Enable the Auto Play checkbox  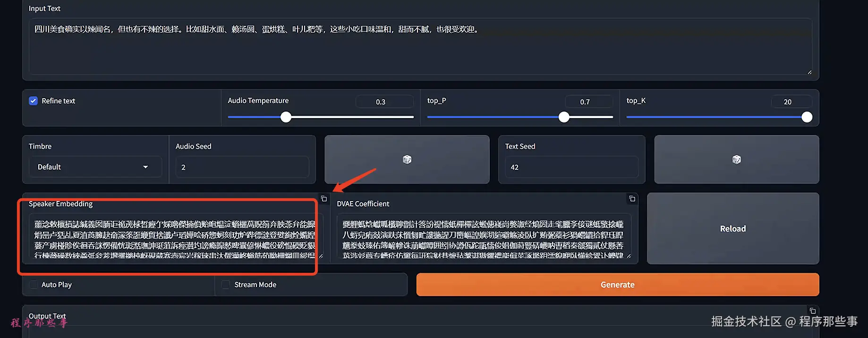pos(34,285)
